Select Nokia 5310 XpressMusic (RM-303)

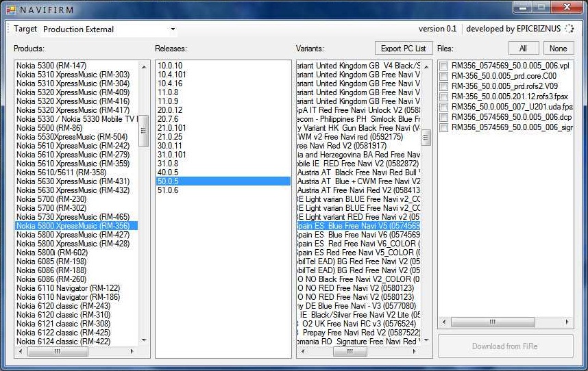(x=77, y=75)
